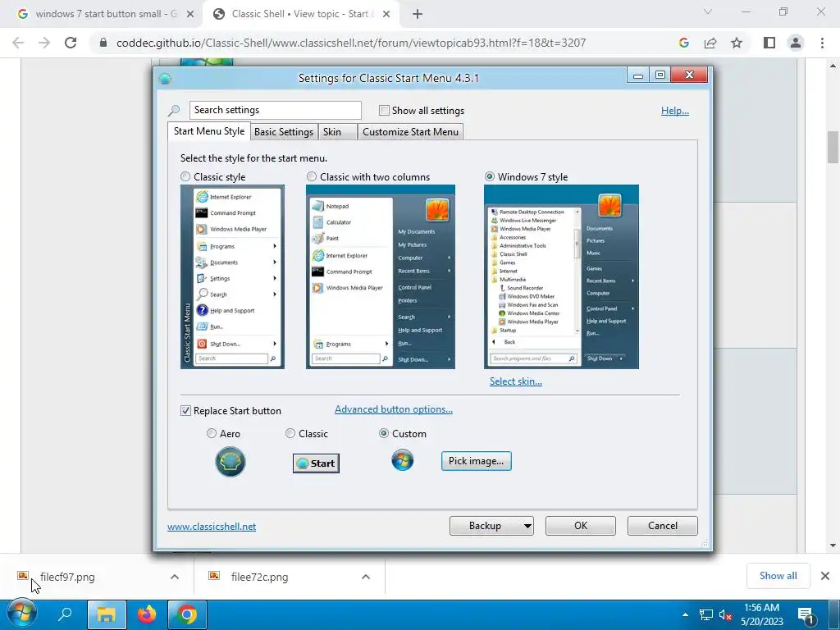Go forward in browser history
Screen dimensions: 840x630
coord(44,43)
